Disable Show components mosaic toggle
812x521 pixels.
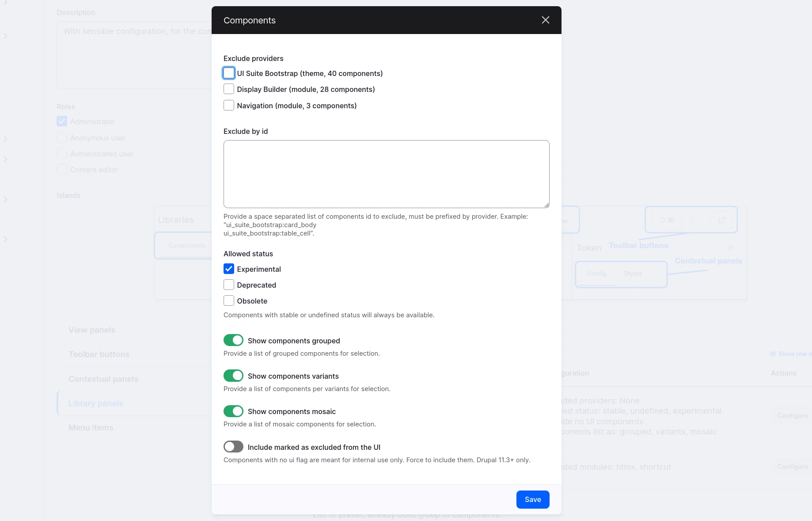click(x=233, y=411)
